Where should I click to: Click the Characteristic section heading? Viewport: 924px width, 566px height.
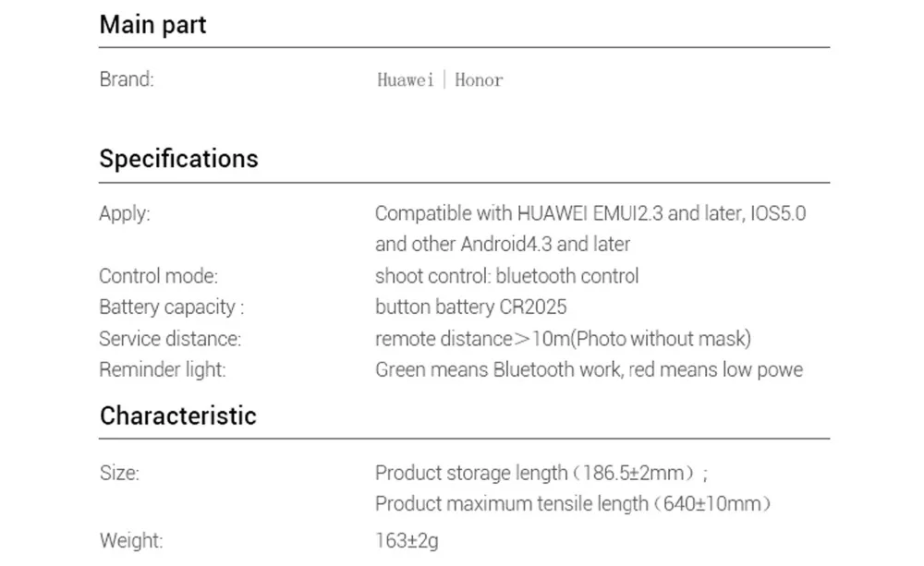[178, 415]
